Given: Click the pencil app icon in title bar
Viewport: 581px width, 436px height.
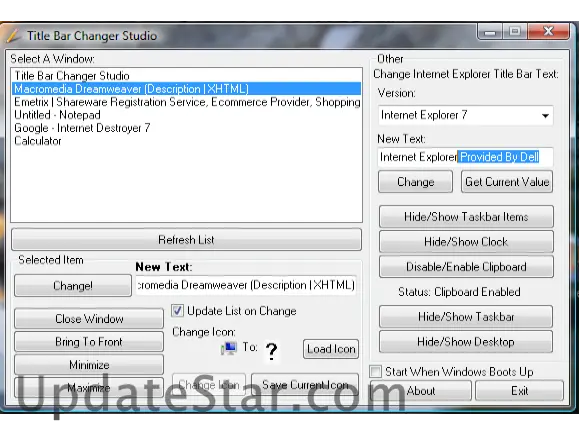Looking at the screenshot, I should point(13,36).
